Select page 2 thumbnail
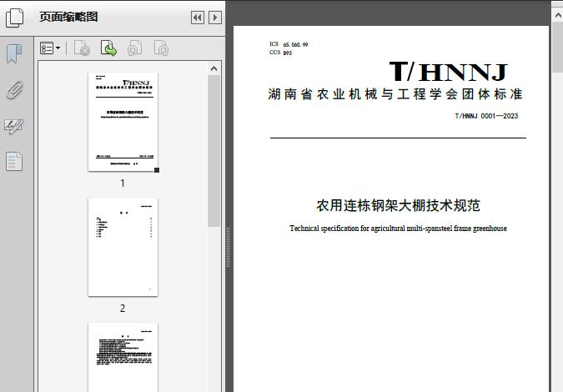Screen dimensions: 563x392 123,247
